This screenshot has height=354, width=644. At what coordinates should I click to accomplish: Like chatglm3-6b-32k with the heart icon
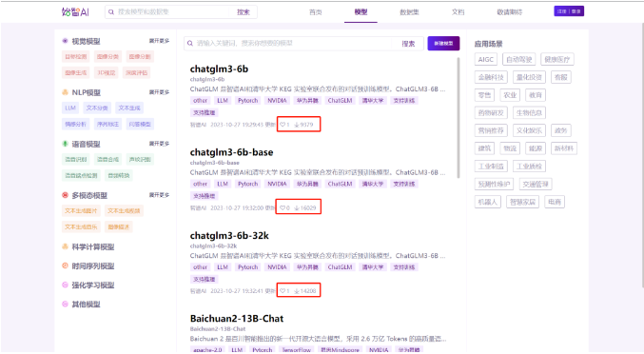(x=283, y=291)
